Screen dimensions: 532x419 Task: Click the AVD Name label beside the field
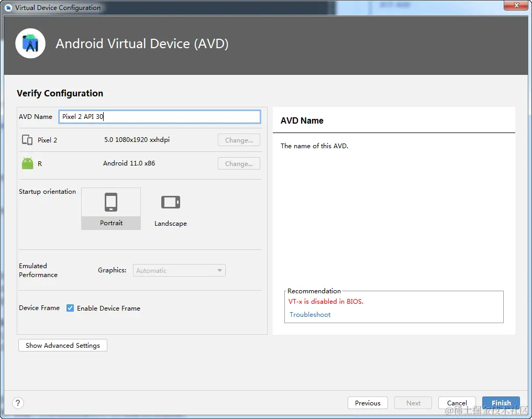pyautogui.click(x=35, y=117)
